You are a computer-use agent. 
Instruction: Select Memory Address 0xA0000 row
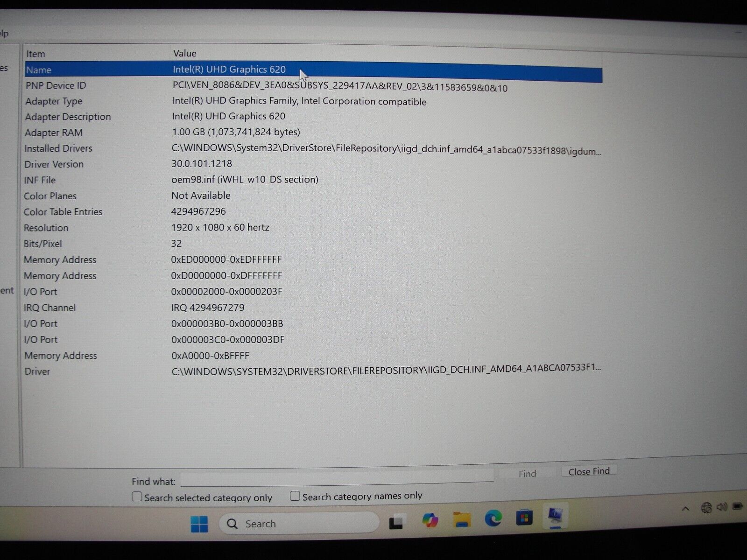313,356
